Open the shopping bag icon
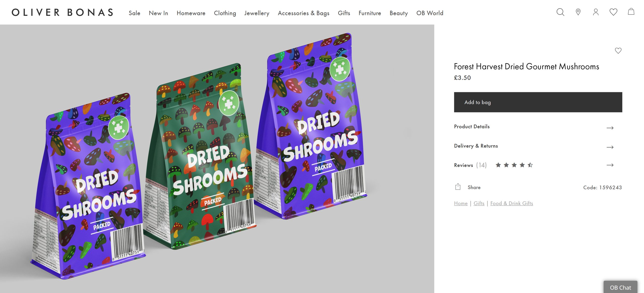The image size is (644, 293). pyautogui.click(x=631, y=12)
